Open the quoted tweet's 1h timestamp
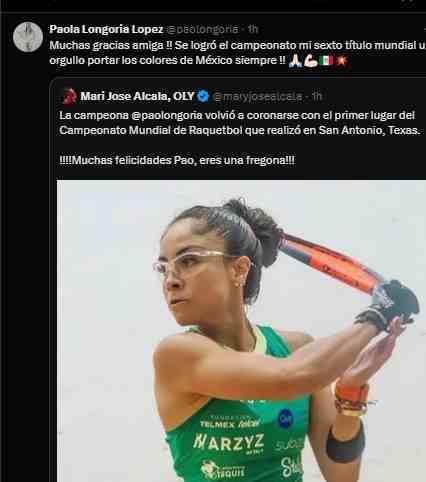The image size is (426, 482). 317,96
